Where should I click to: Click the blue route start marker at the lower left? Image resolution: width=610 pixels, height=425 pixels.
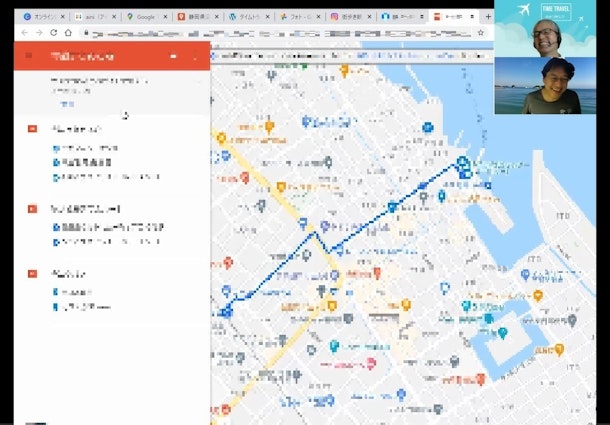(x=227, y=310)
